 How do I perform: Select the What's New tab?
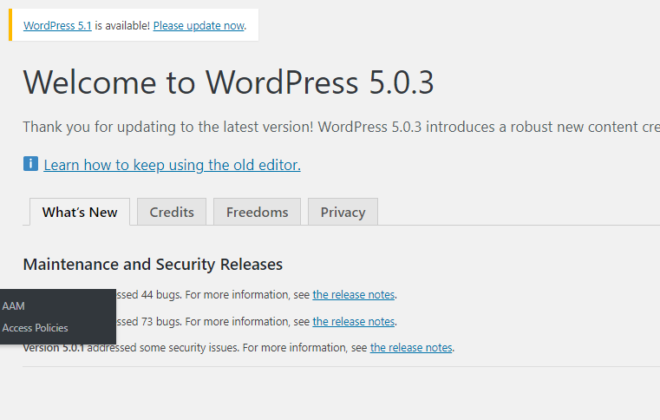pos(80,212)
